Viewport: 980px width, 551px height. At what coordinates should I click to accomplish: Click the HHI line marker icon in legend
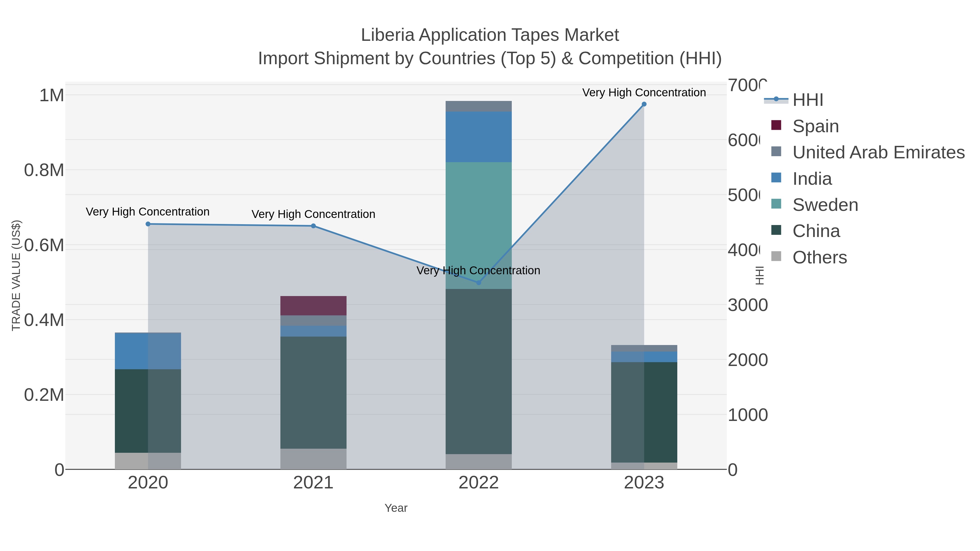[x=776, y=99]
